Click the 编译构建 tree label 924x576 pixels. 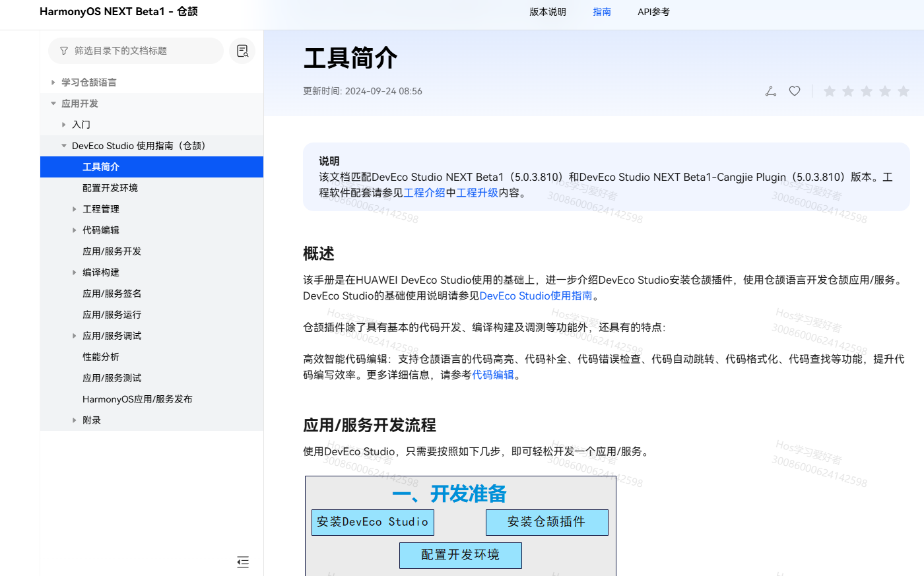click(x=101, y=272)
